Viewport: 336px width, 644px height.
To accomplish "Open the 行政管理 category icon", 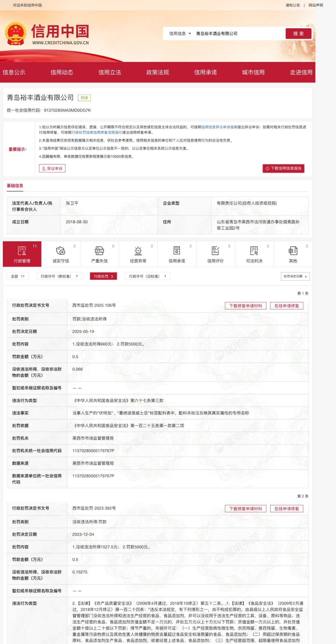I will point(22,251).
